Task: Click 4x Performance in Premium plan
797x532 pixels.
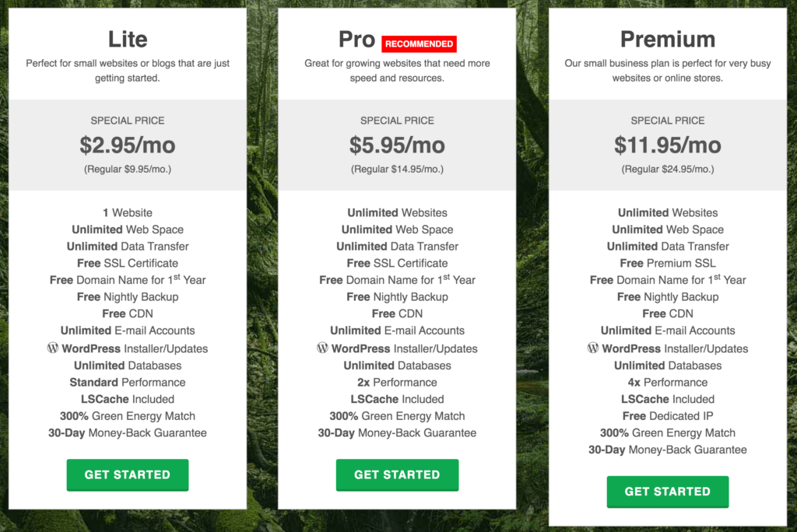Action: pyautogui.click(x=668, y=383)
